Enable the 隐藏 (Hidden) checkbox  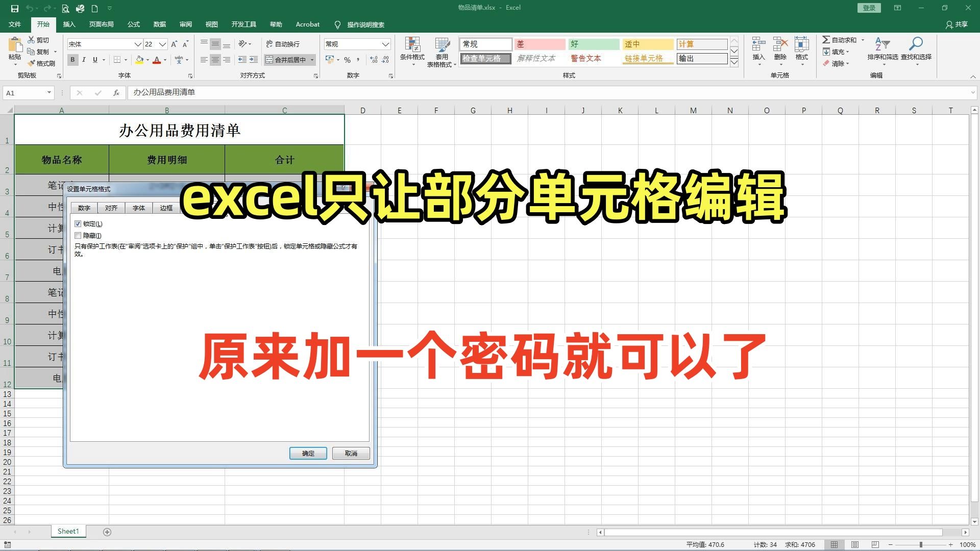tap(78, 236)
